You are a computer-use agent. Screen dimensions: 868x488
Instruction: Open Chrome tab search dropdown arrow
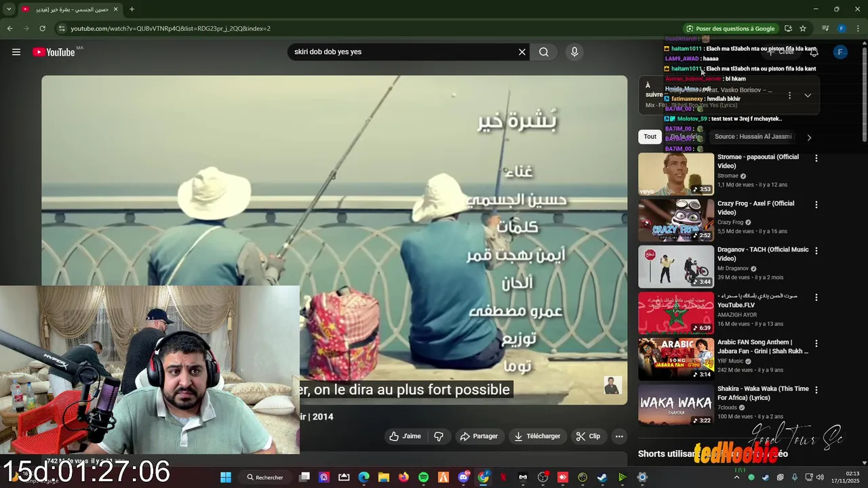pos(9,9)
